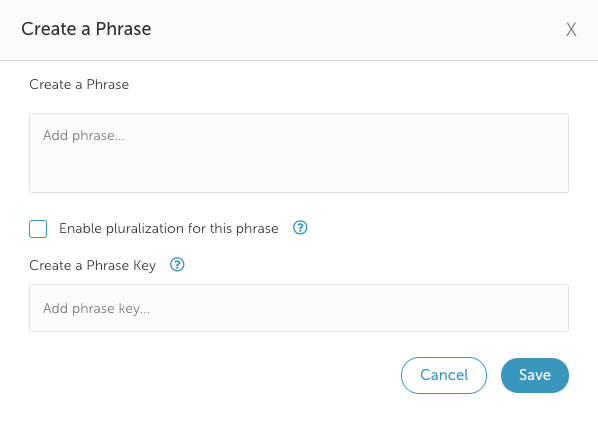
Task: Focus the Add phrase text area
Action: tap(299, 153)
